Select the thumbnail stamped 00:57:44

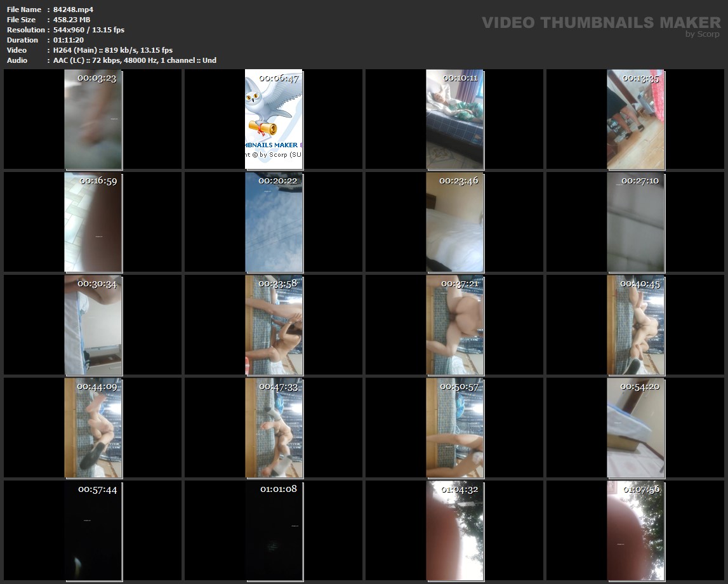[x=93, y=531]
